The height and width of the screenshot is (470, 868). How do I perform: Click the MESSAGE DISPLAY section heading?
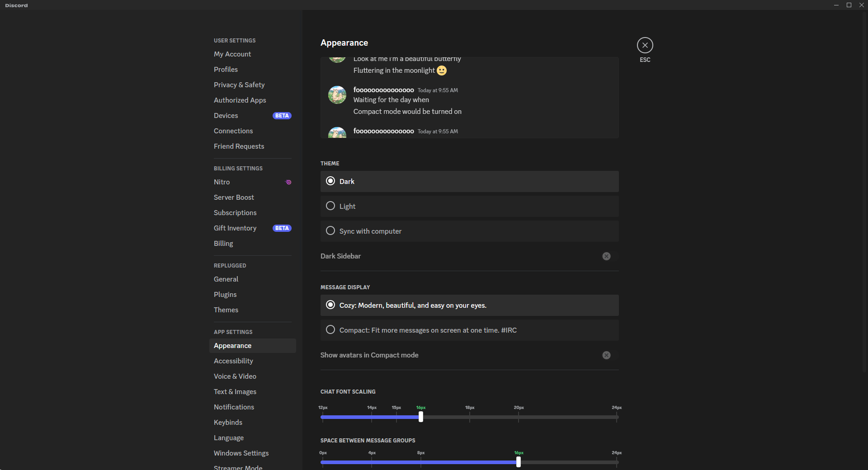(x=345, y=287)
